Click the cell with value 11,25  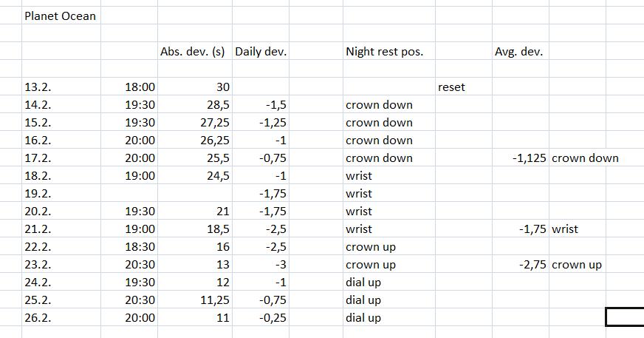point(214,300)
